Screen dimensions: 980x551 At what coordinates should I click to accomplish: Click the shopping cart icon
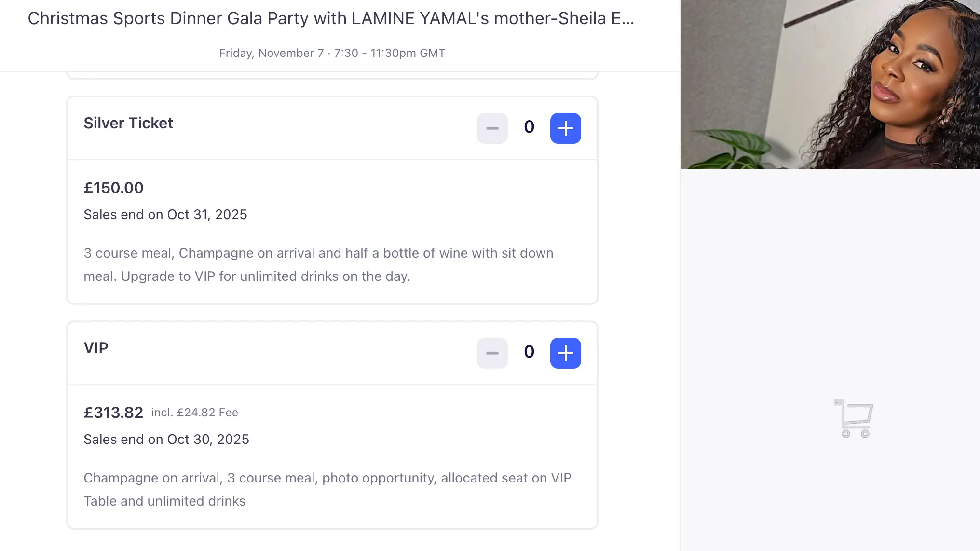coord(854,418)
